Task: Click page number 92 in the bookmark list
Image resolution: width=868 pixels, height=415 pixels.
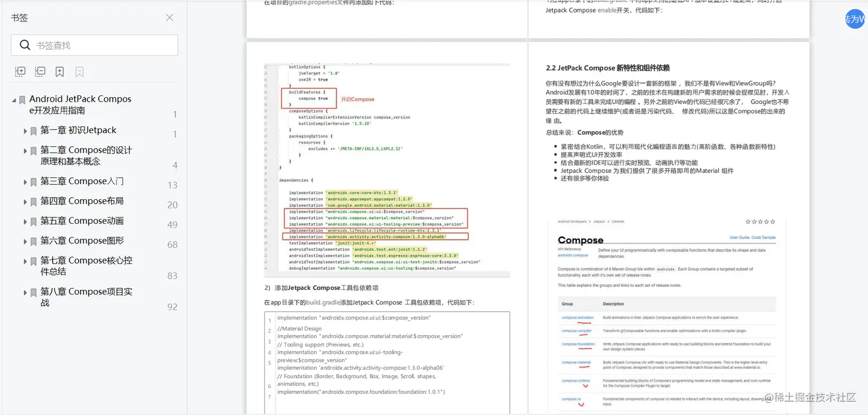Action: click(172, 307)
